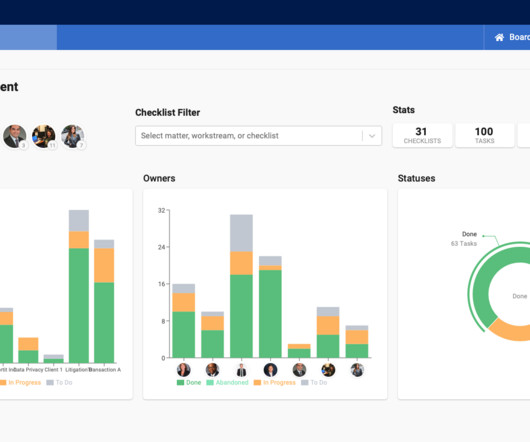
Task: Toggle the Done legend in Owners chart
Action: [189, 383]
